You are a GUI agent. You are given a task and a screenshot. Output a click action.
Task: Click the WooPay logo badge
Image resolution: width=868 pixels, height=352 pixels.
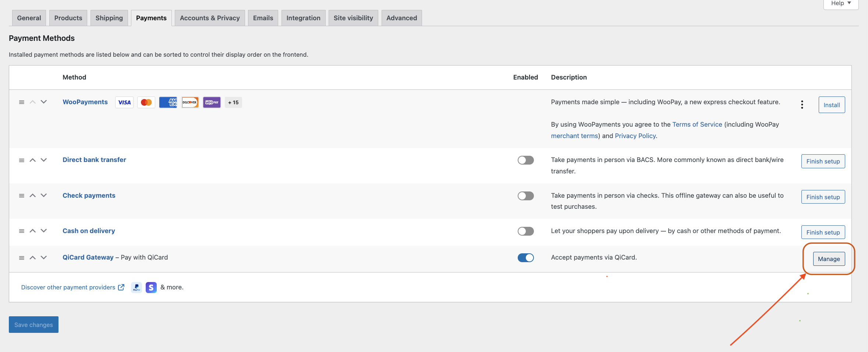tap(212, 102)
